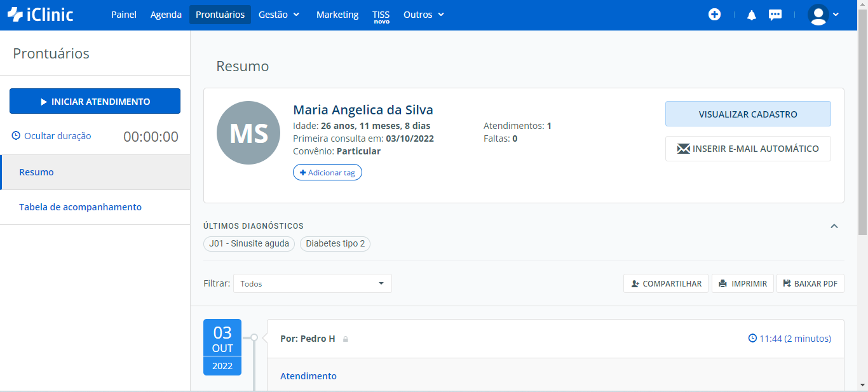Click Visualizar Cadastro button

click(748, 114)
